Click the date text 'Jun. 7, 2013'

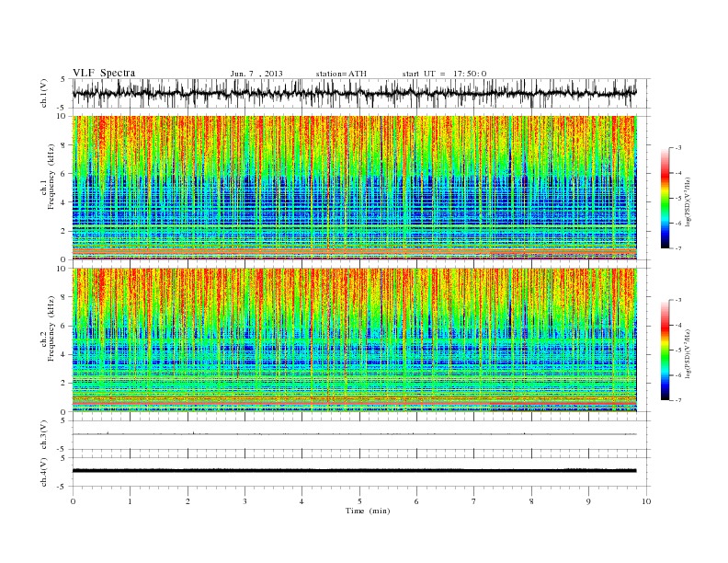coord(256,74)
